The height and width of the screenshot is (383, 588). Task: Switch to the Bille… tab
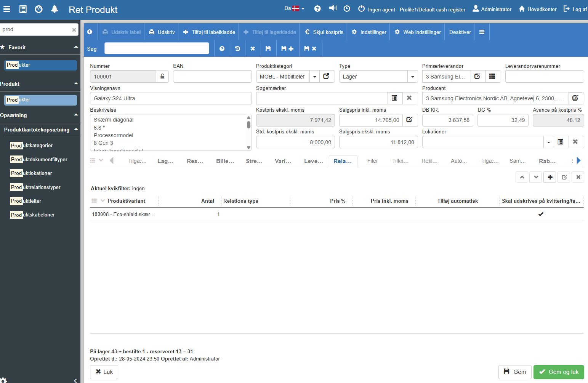click(x=225, y=161)
